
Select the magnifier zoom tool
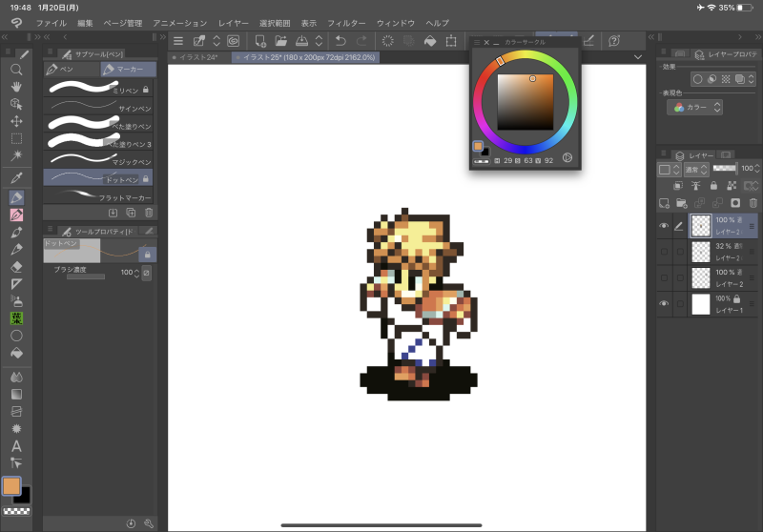point(16,70)
